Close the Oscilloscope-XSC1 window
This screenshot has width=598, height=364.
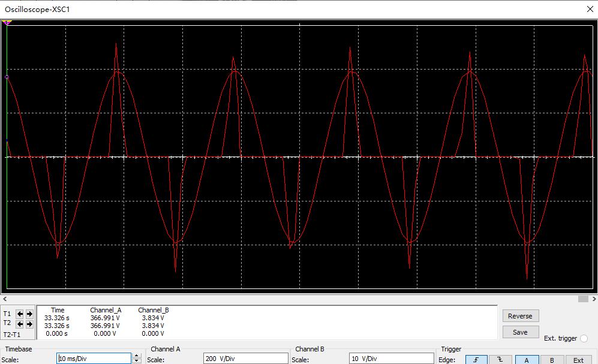point(588,9)
